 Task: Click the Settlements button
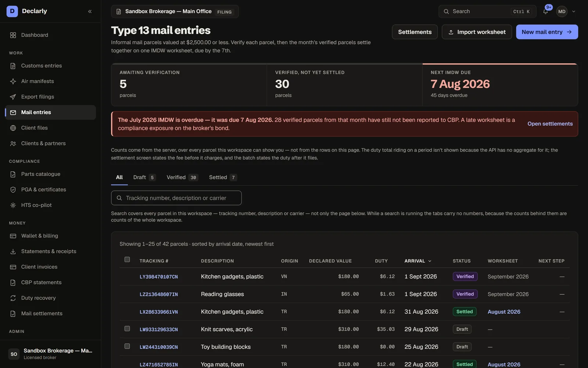415,32
